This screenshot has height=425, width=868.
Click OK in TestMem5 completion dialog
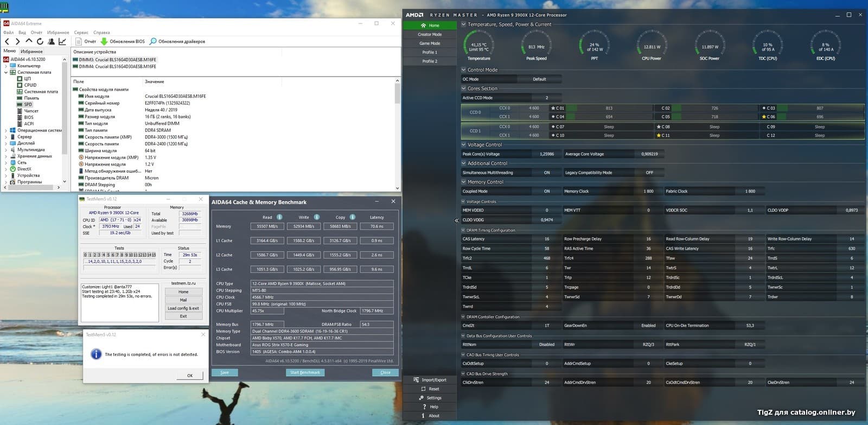tap(190, 376)
